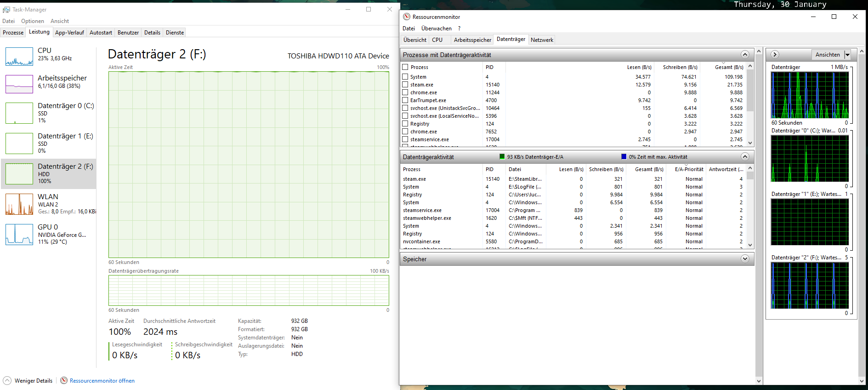
Task: Tick chrome.exe PID 7652 checkbox
Action: (x=405, y=131)
